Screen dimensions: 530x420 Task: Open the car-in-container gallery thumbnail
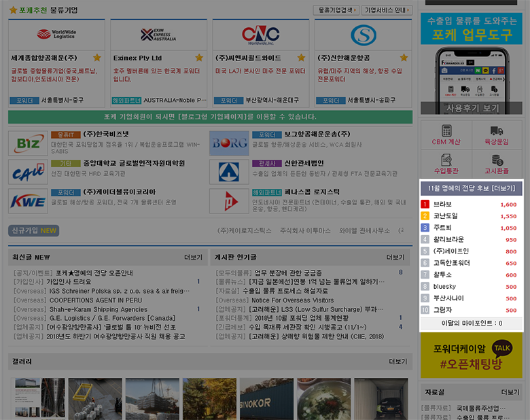pyautogui.click(x=381, y=399)
